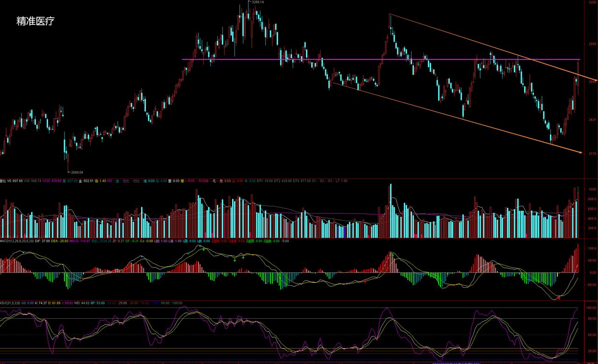Click the 精准医疗 chart title

[x=36, y=21]
